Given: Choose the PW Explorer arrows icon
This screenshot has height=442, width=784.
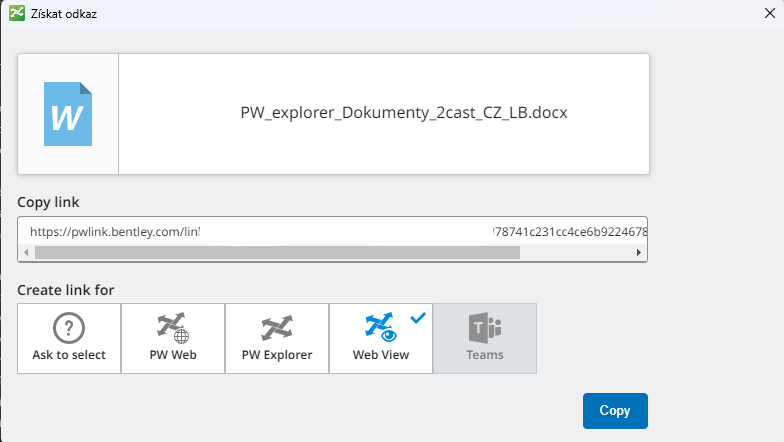Looking at the screenshot, I should click(277, 328).
